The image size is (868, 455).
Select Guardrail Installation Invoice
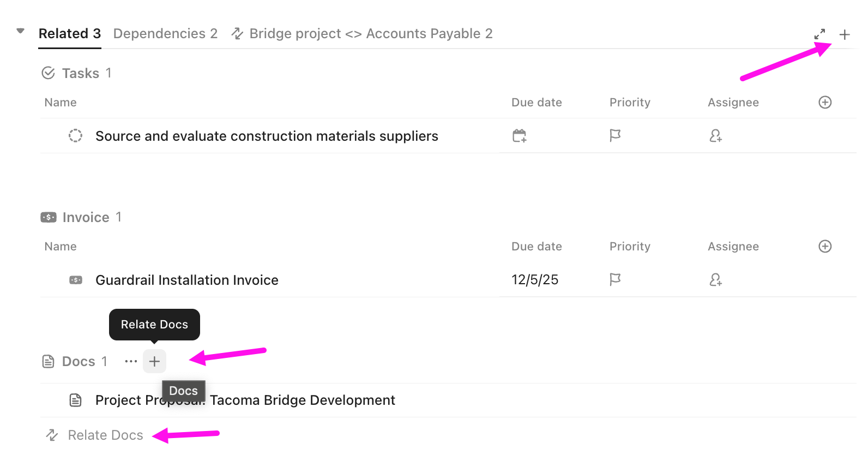[186, 279]
